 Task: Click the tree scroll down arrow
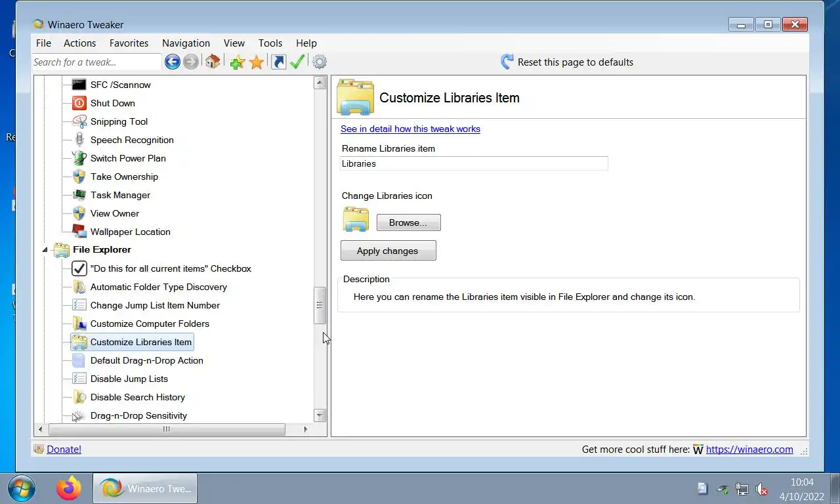(320, 415)
